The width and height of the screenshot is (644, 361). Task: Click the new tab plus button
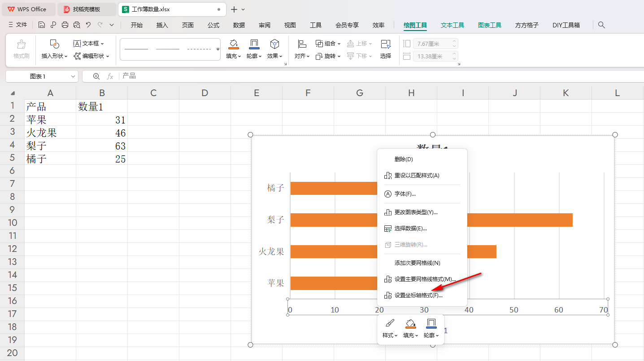pyautogui.click(x=234, y=9)
